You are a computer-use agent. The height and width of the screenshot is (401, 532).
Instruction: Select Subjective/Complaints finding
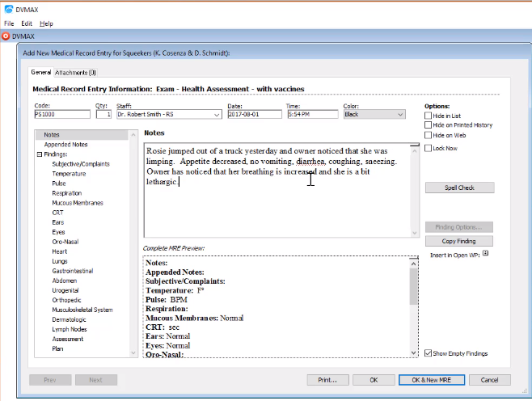pos(81,164)
